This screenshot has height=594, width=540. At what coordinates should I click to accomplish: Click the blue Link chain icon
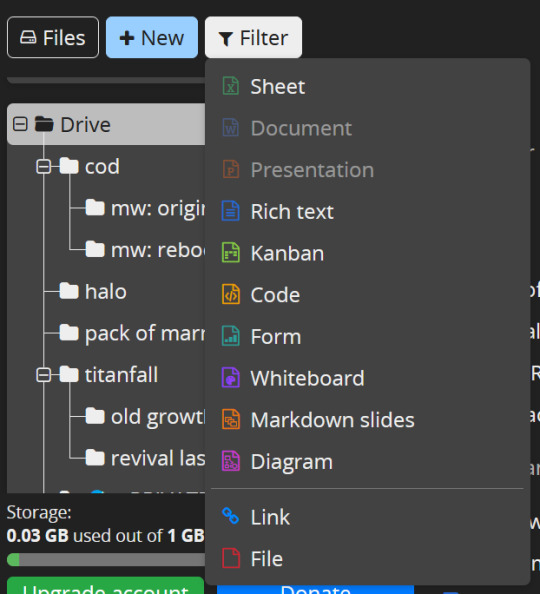coord(230,516)
